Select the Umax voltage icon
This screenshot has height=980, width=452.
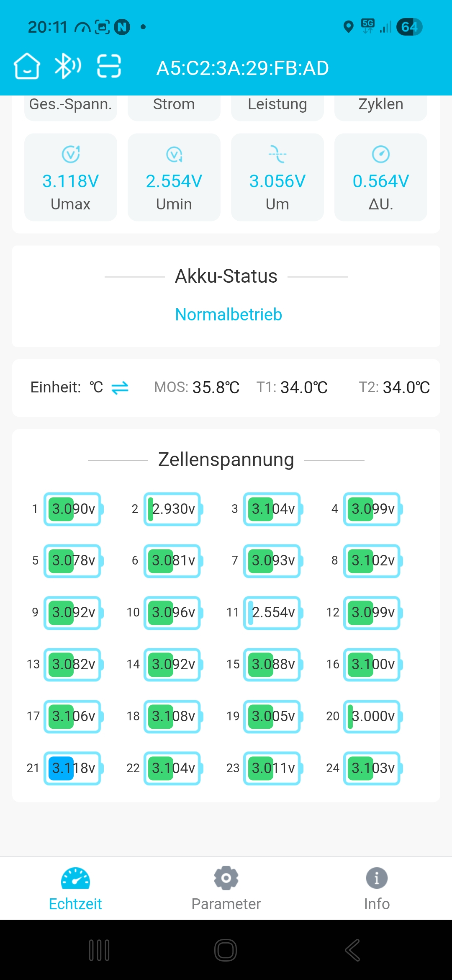point(71,155)
